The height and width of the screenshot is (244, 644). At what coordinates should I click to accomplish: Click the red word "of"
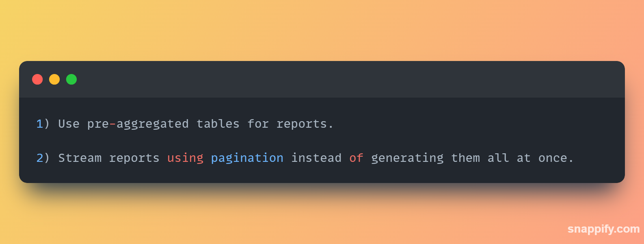pos(356,158)
